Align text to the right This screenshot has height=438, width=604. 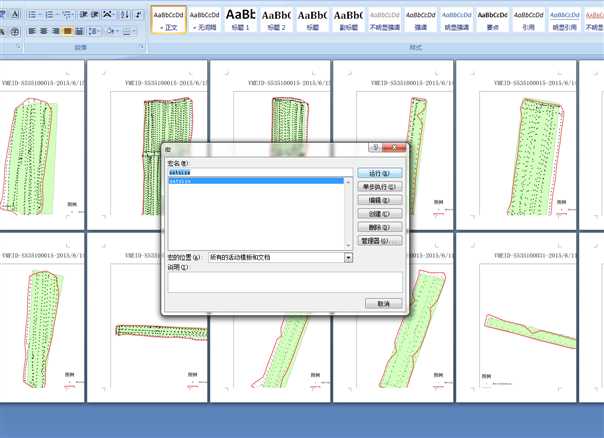(x=56, y=31)
